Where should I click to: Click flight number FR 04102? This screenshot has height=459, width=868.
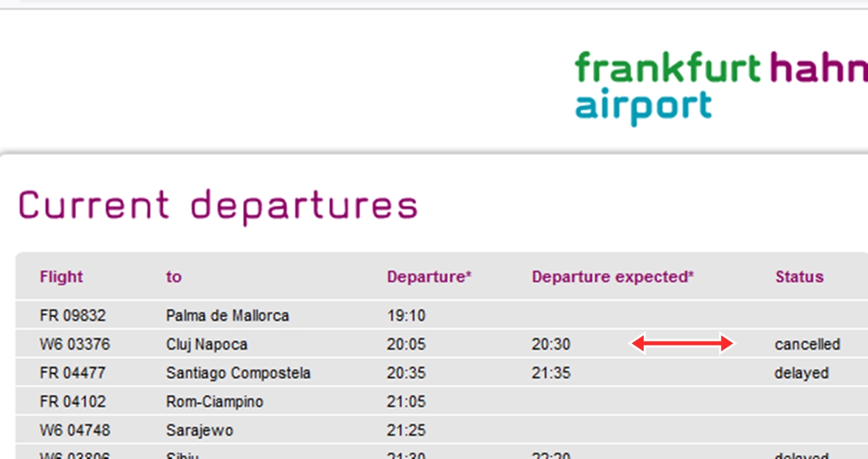[x=73, y=402]
